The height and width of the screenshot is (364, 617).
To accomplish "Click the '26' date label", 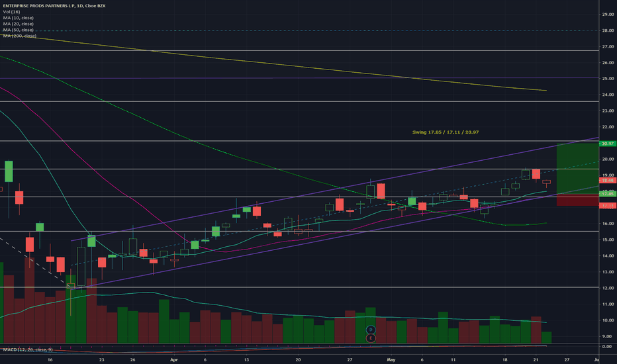I will (x=132, y=359).
